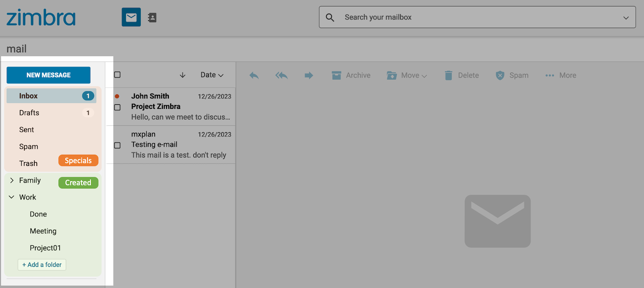Check the mxplan Testing e-mail checkbox
Image resolution: width=644 pixels, height=288 pixels.
(117, 145)
